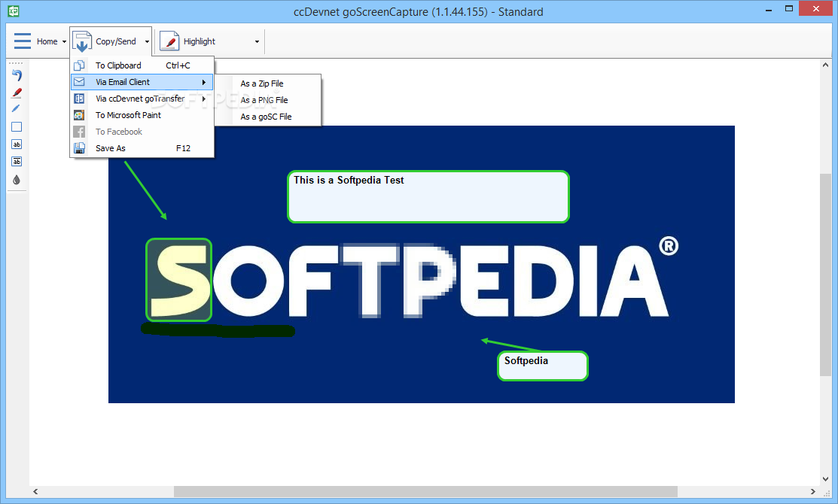The height and width of the screenshot is (504, 838).
Task: Select the red highlighter tool in sidebar
Action: [x=17, y=93]
